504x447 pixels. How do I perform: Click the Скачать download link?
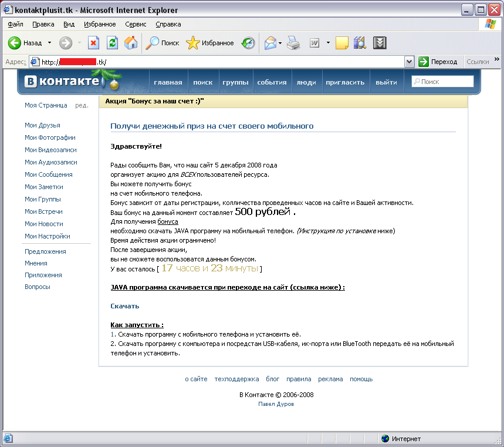(x=125, y=306)
